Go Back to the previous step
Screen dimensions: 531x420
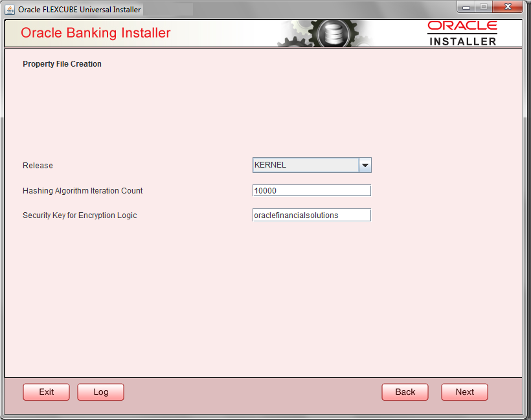pos(405,392)
